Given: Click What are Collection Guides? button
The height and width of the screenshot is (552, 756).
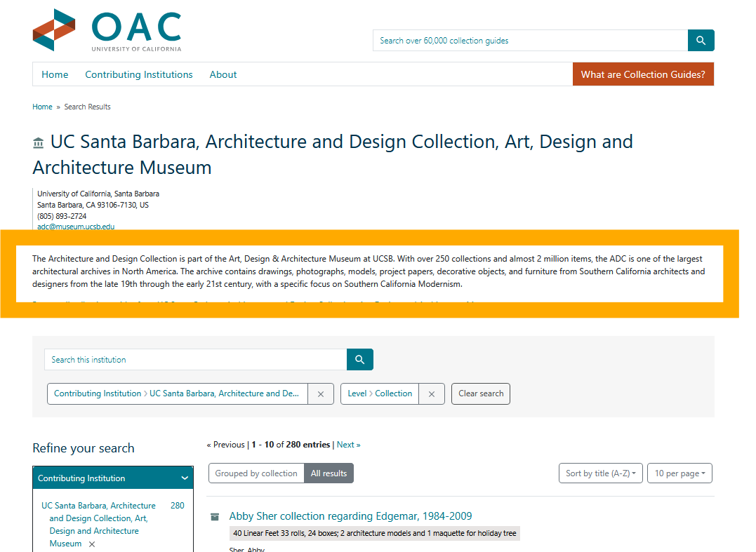Looking at the screenshot, I should 643,74.
